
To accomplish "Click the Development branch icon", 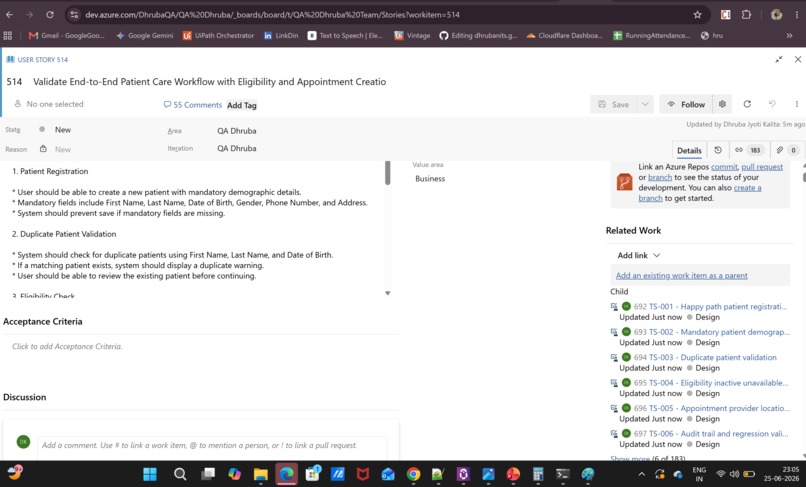I will 624,182.
